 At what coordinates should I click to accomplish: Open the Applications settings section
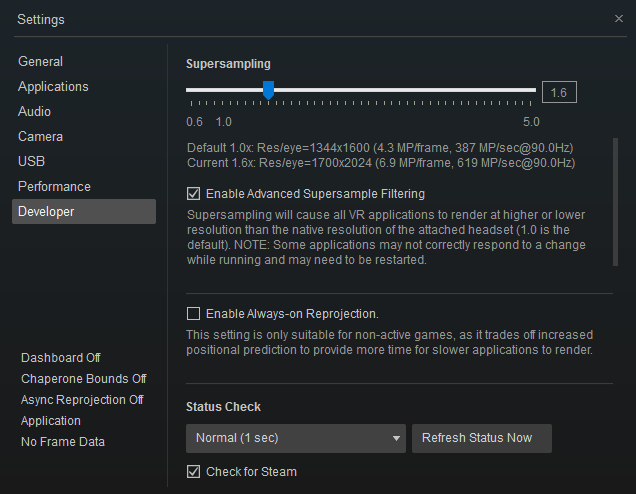click(53, 87)
